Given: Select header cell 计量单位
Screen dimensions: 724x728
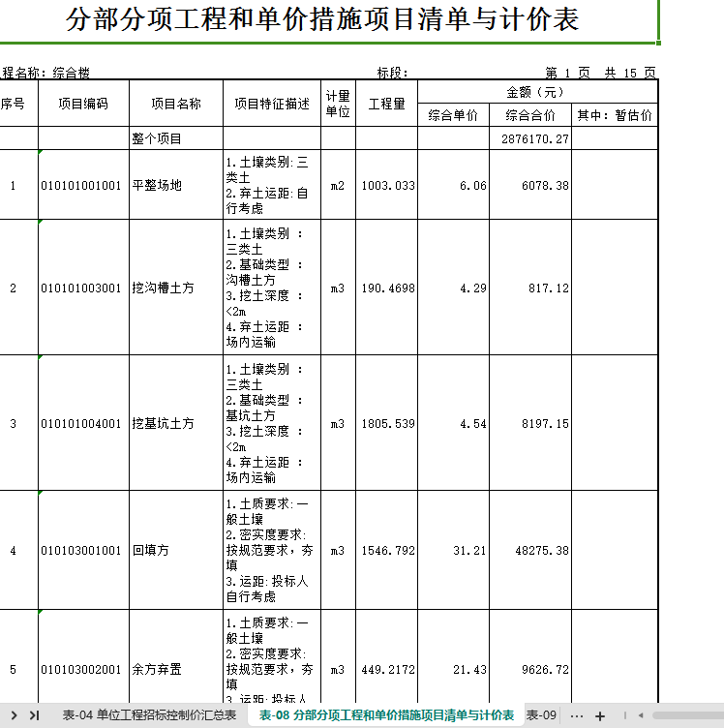Looking at the screenshot, I should [x=339, y=103].
